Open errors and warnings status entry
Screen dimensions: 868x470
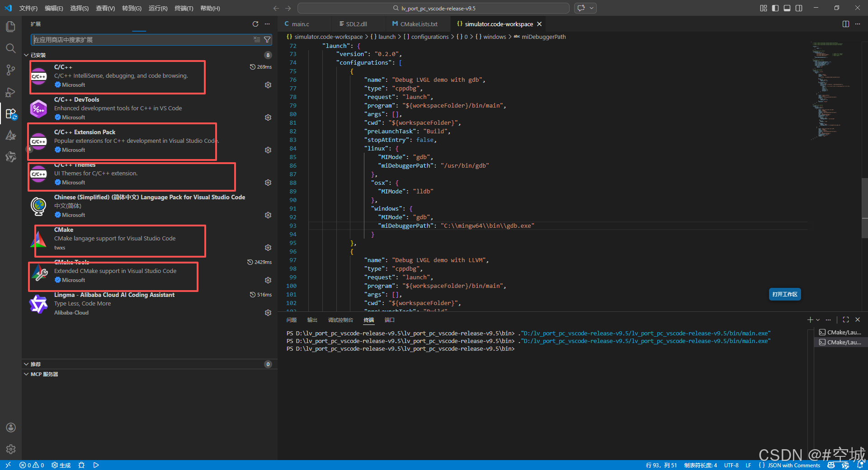click(x=32, y=465)
